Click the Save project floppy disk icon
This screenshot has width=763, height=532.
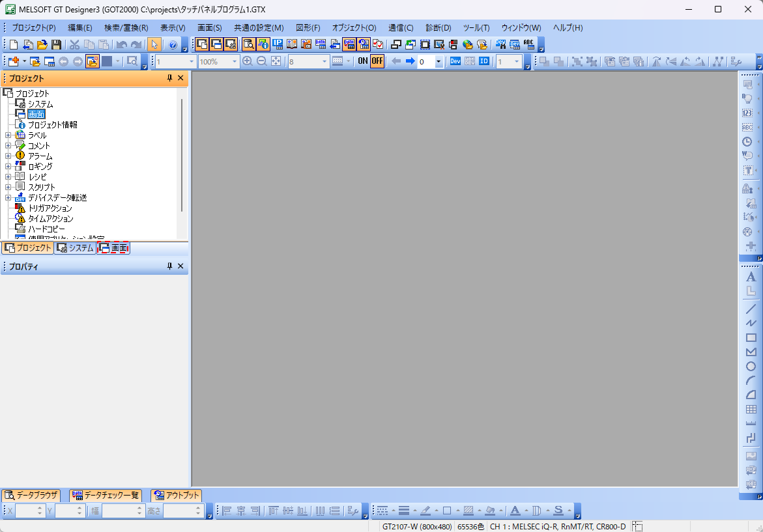click(x=57, y=45)
